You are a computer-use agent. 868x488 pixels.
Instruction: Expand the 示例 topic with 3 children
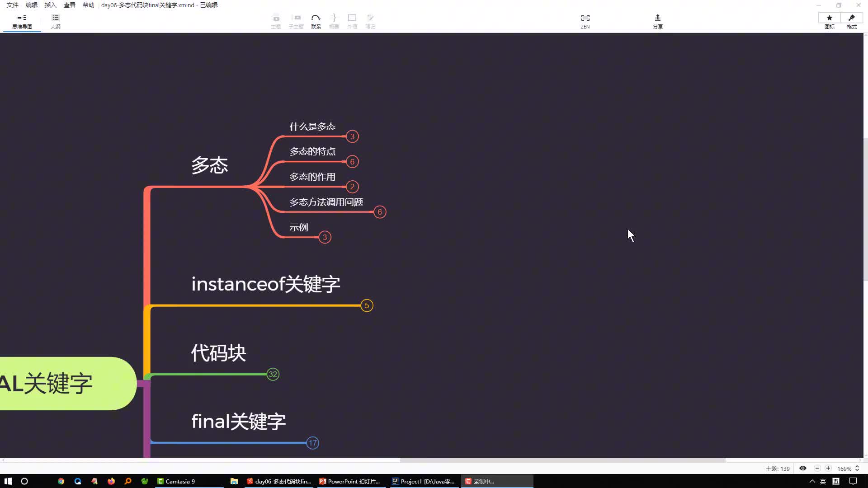(325, 237)
